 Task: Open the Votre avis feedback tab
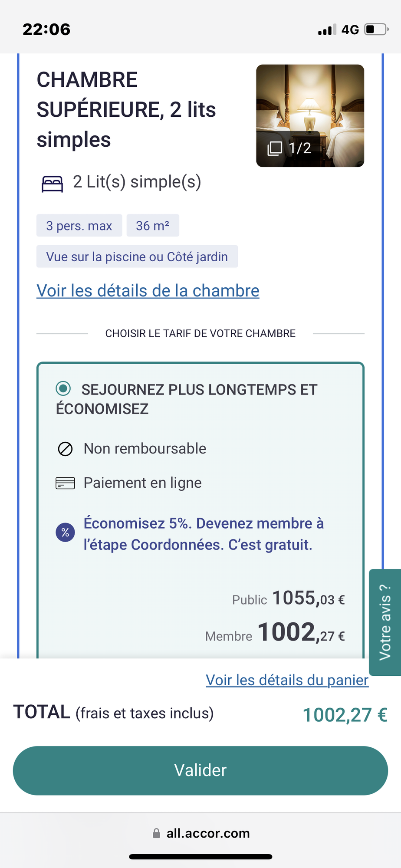point(385,622)
